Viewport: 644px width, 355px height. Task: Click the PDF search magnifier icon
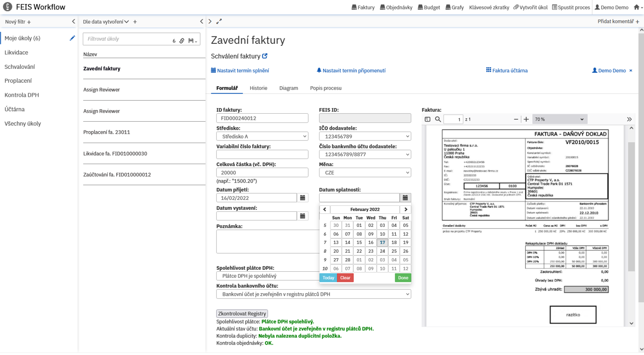(x=438, y=120)
